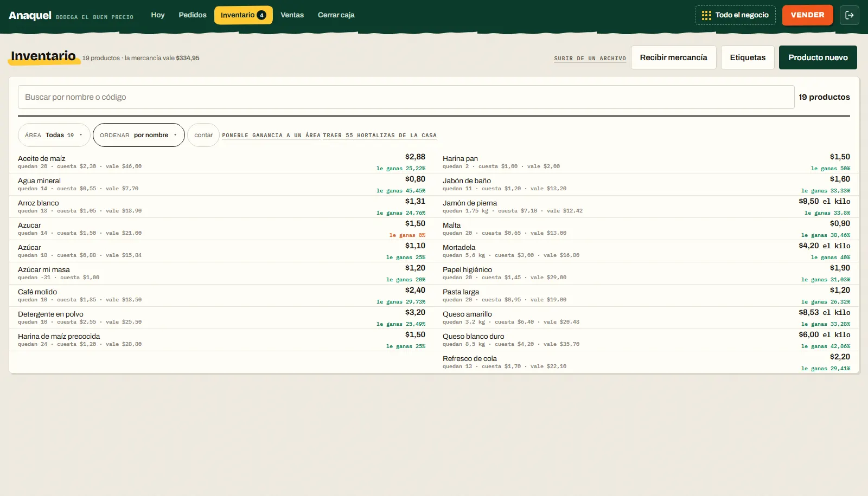Open Mortadela product row

(646, 251)
